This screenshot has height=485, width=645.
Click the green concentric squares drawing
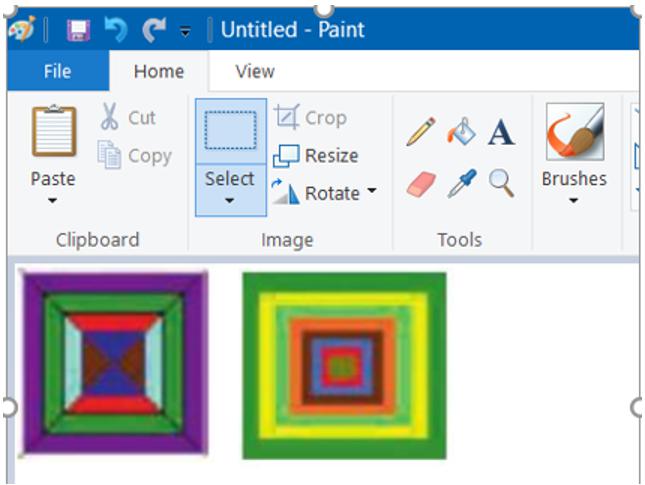(344, 366)
